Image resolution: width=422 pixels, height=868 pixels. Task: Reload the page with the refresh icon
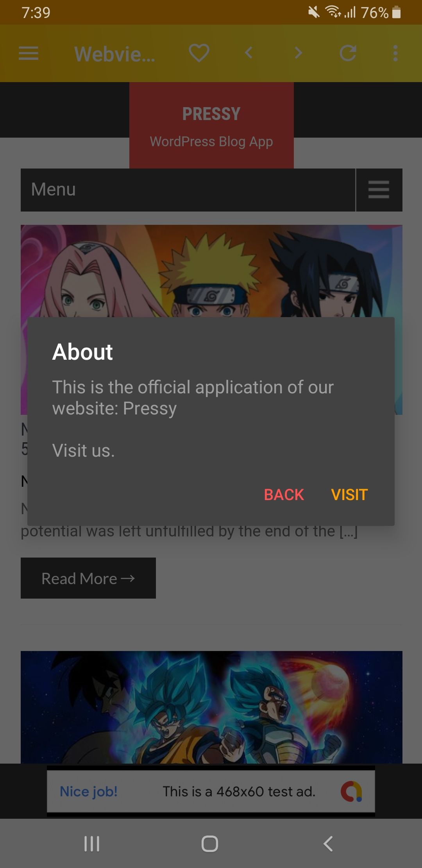(x=348, y=53)
